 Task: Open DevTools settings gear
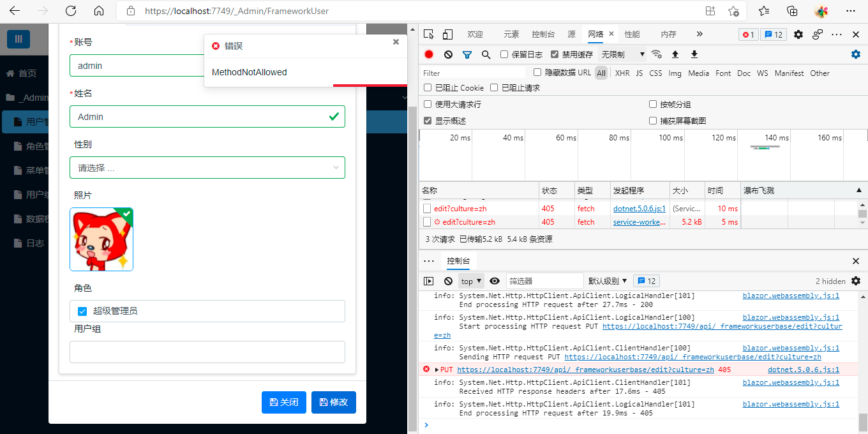click(798, 34)
